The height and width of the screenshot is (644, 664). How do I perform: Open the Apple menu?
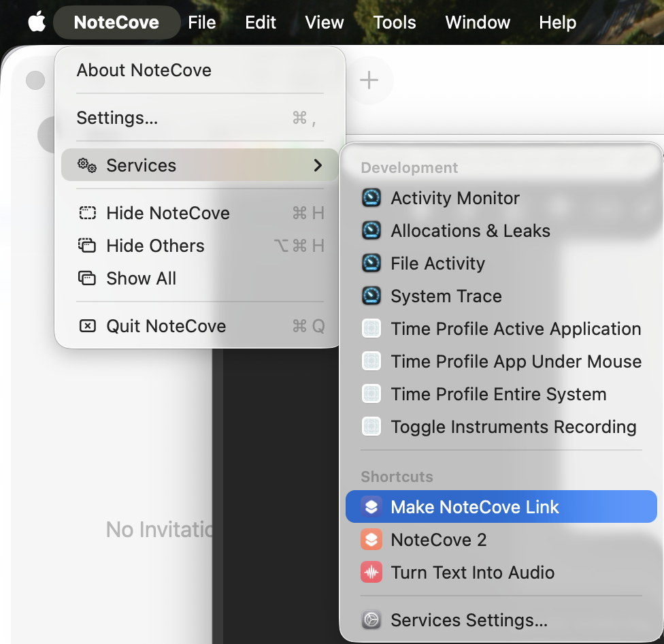37,22
